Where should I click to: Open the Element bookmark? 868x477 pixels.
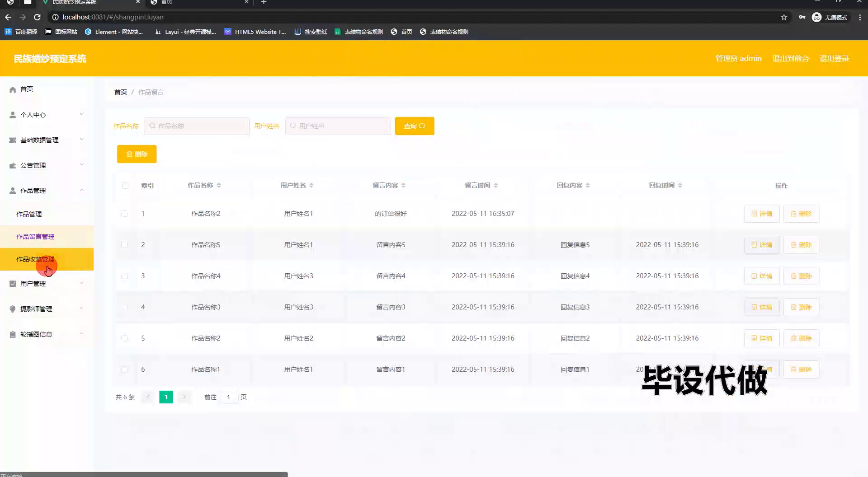(114, 32)
